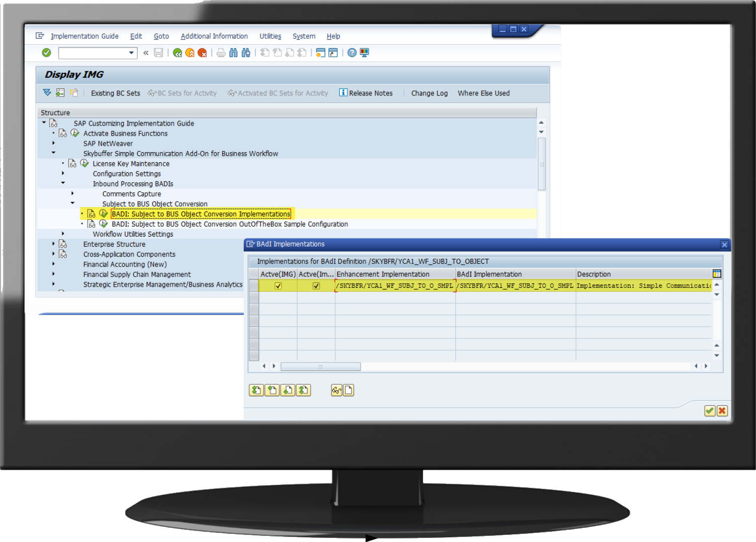Click the Last Page icon in BAdI dialog

pyautogui.click(x=303, y=390)
